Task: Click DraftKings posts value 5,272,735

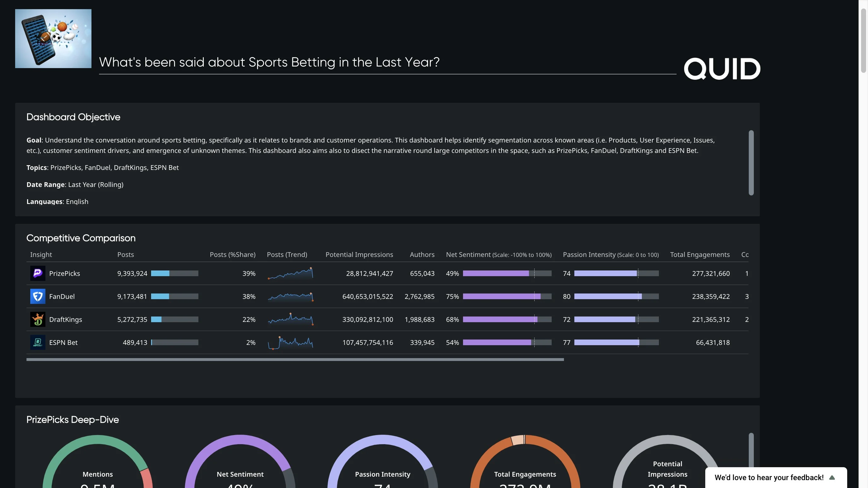Action: coord(132,319)
